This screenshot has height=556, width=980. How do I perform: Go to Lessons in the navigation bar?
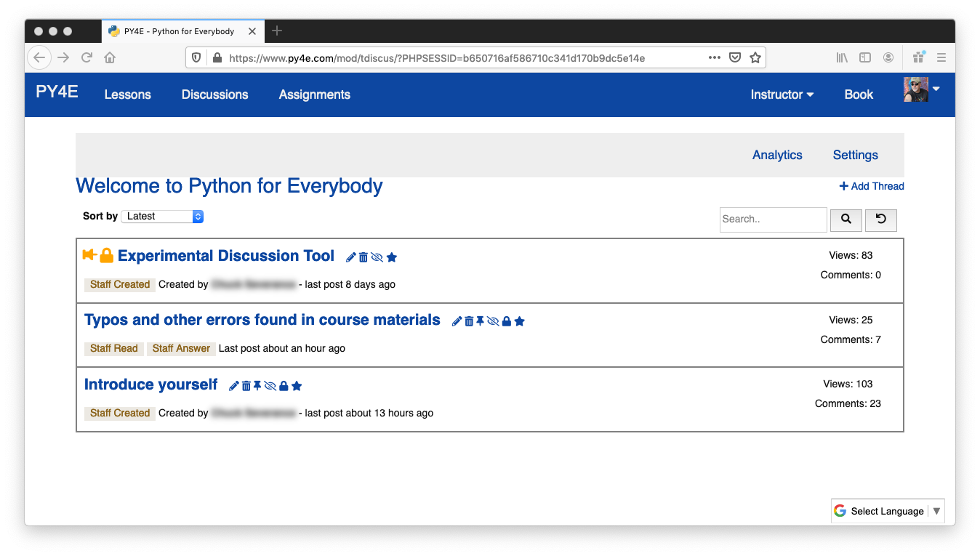pos(127,94)
